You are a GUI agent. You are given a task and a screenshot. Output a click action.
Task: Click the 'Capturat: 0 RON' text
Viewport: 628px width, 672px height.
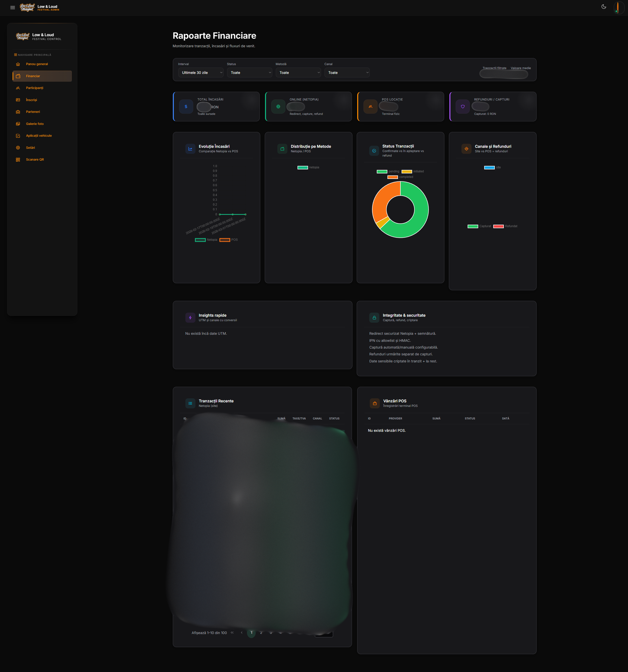[485, 114]
